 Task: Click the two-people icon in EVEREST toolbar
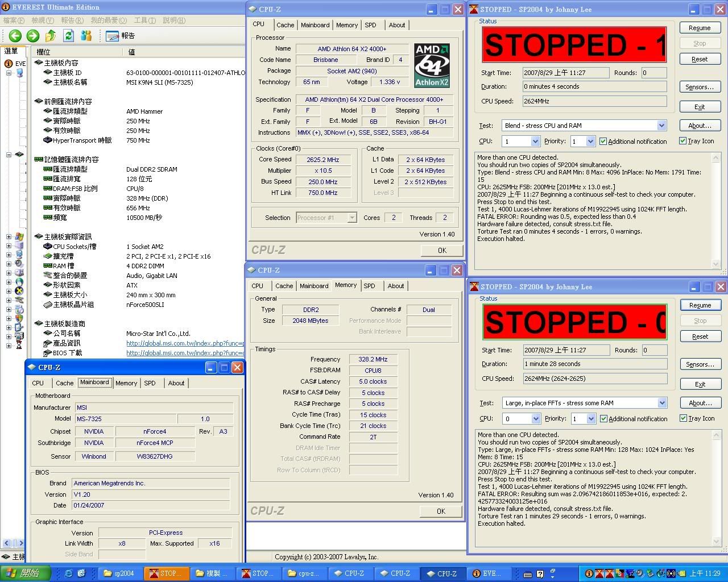point(86,36)
